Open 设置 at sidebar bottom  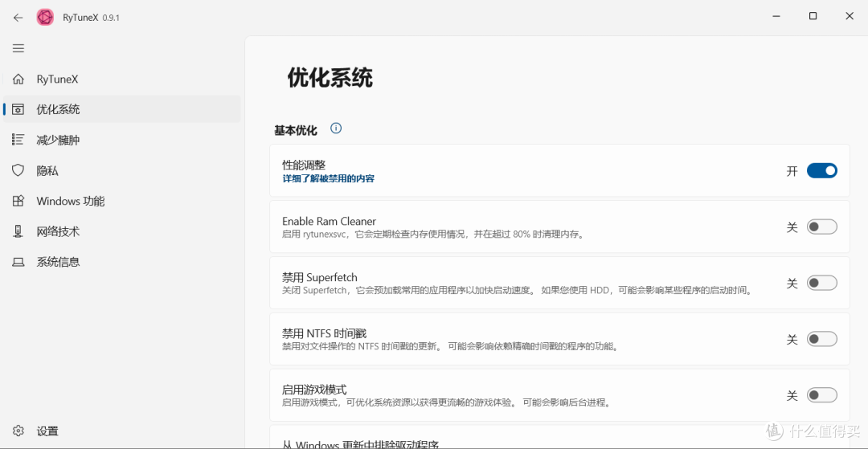122,431
